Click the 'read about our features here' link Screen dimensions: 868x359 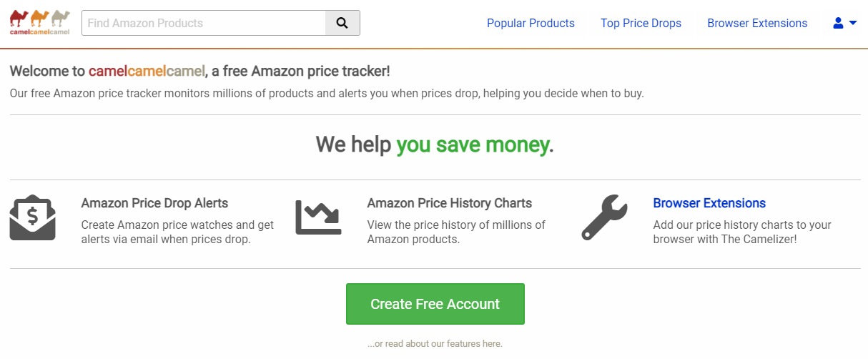pos(435,343)
